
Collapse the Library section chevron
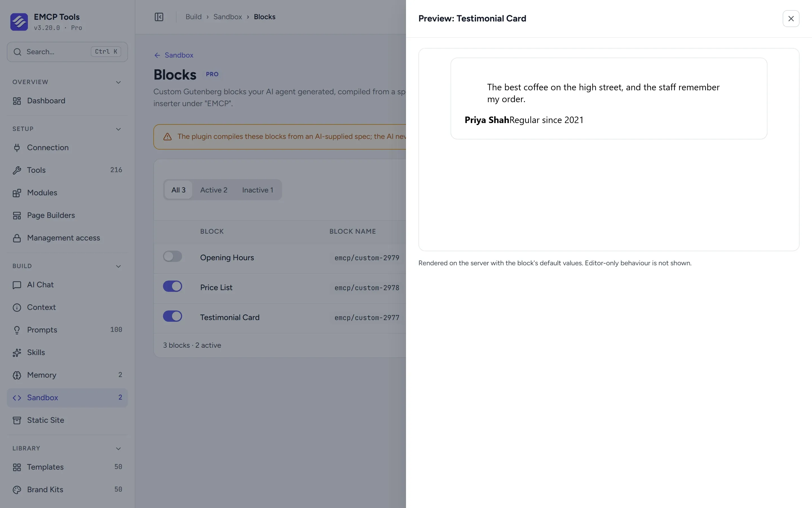click(118, 448)
